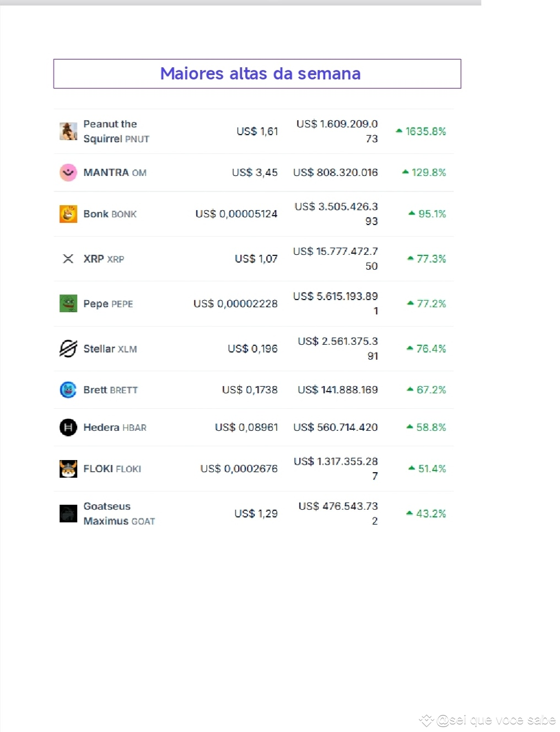This screenshot has width=560, height=732.
Task: Click the Peanut the Squirrel coin icon
Action: [68, 131]
